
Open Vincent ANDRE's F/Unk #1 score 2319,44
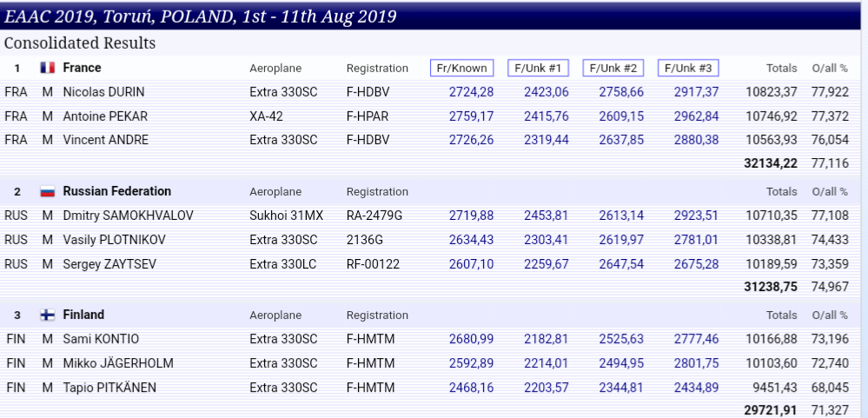(x=546, y=140)
